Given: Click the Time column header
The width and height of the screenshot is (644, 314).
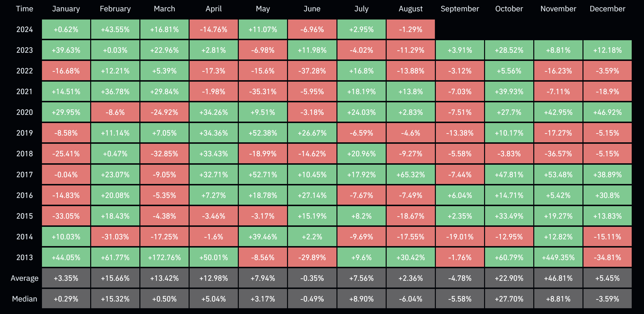Looking at the screenshot, I should 25,9.
